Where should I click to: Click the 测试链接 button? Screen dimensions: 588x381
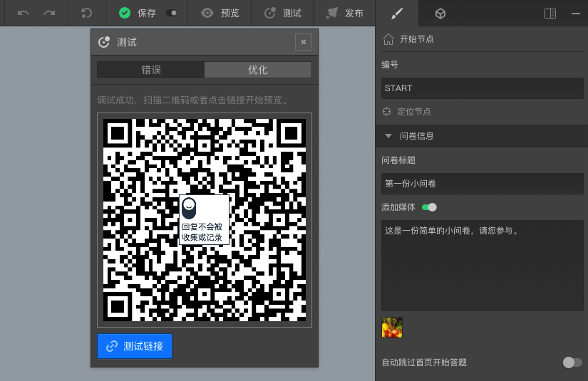(x=135, y=346)
